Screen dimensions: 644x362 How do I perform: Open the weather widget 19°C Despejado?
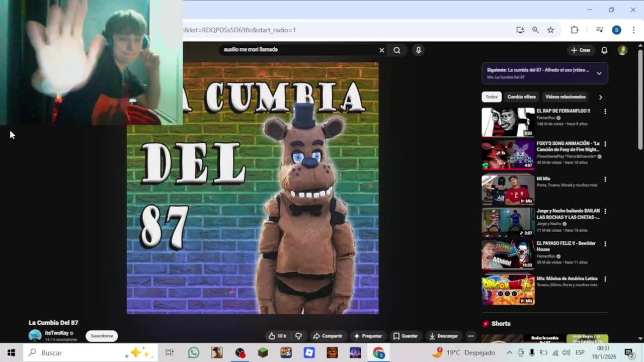click(463, 353)
